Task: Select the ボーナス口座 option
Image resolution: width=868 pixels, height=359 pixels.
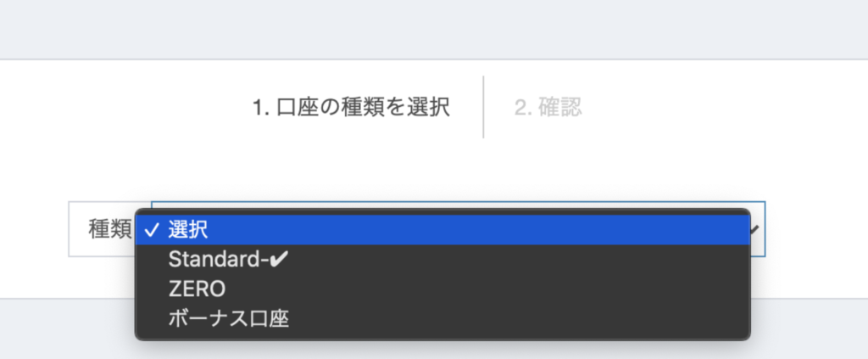Action: [442, 318]
